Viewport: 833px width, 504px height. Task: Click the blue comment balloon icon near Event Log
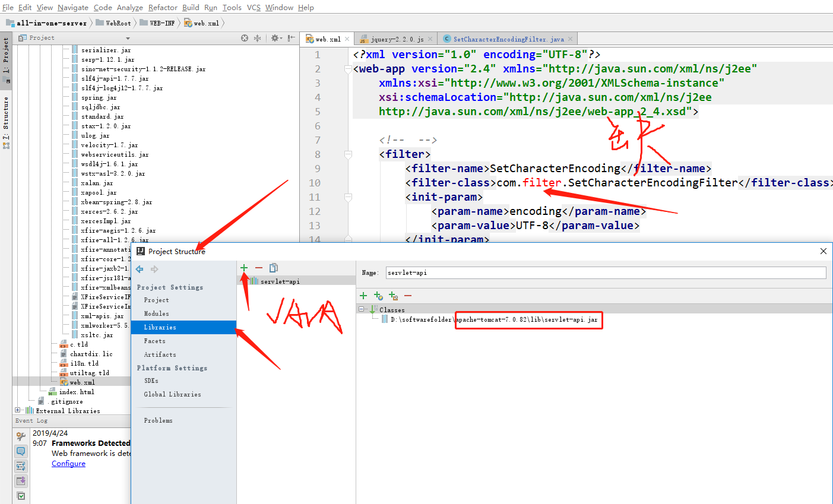[x=21, y=451]
